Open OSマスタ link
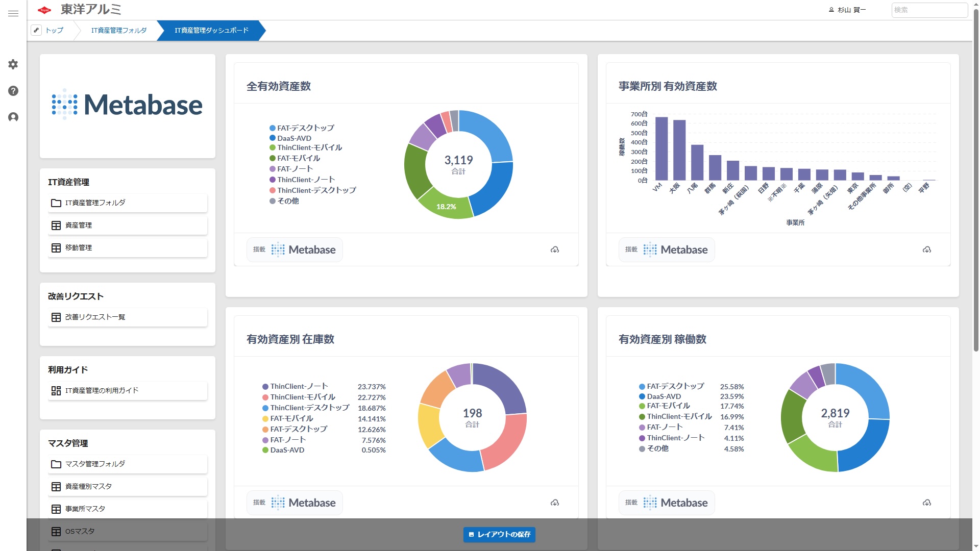Screen dimensions: 980x551 coord(128,531)
